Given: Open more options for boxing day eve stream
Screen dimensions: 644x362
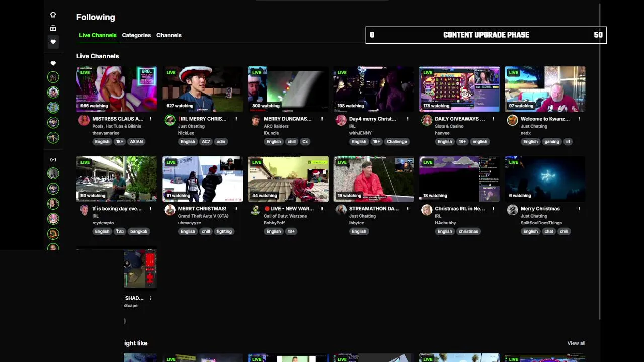Looking at the screenshot, I should coord(150,209).
